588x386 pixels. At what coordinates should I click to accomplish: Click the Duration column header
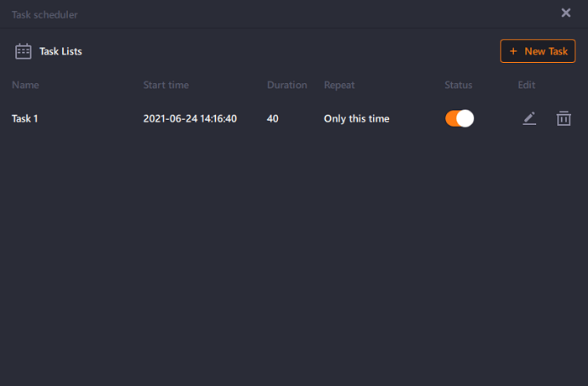coord(287,85)
